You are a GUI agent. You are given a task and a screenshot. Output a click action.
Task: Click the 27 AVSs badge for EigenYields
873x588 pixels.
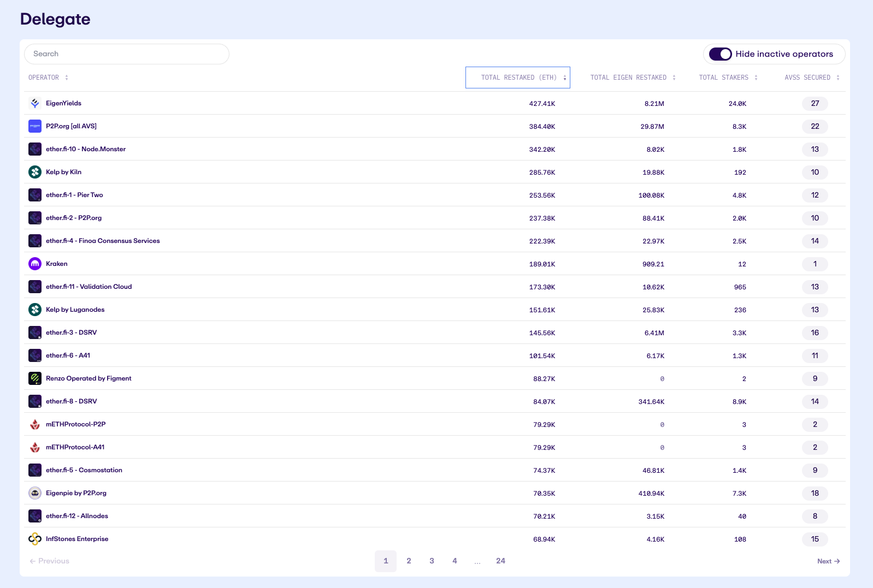(815, 103)
